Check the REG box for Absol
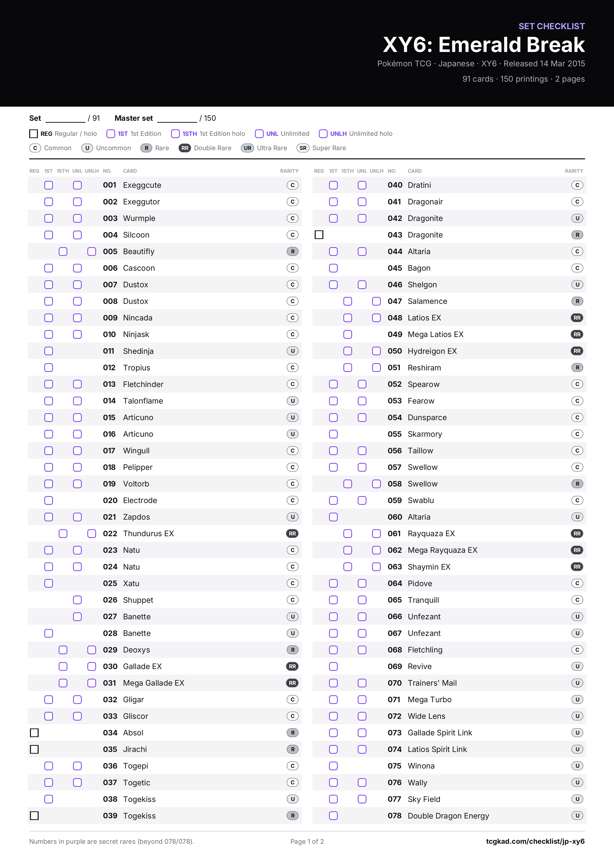The image size is (614, 868). (34, 733)
